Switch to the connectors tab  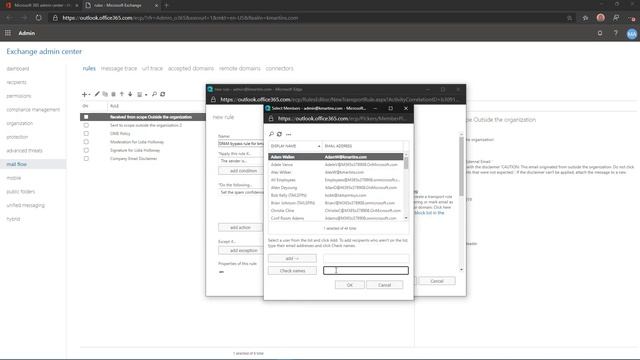coord(280,68)
